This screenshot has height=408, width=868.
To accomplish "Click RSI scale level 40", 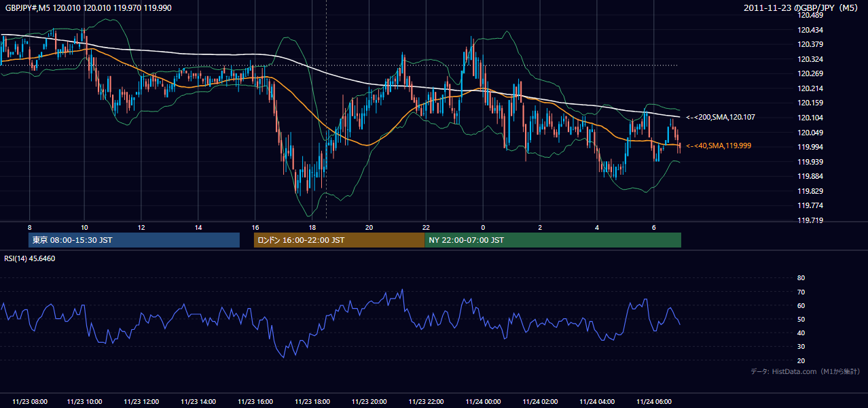I will (x=801, y=333).
